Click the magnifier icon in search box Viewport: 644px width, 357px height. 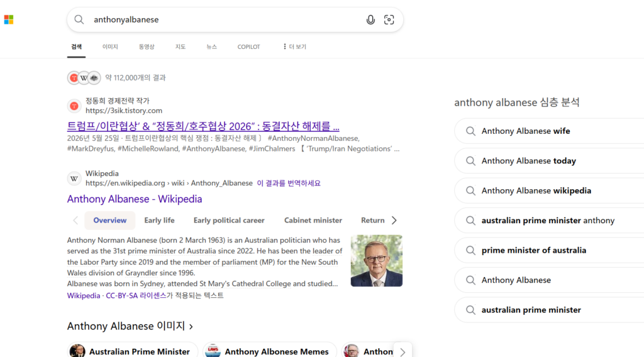(x=79, y=19)
